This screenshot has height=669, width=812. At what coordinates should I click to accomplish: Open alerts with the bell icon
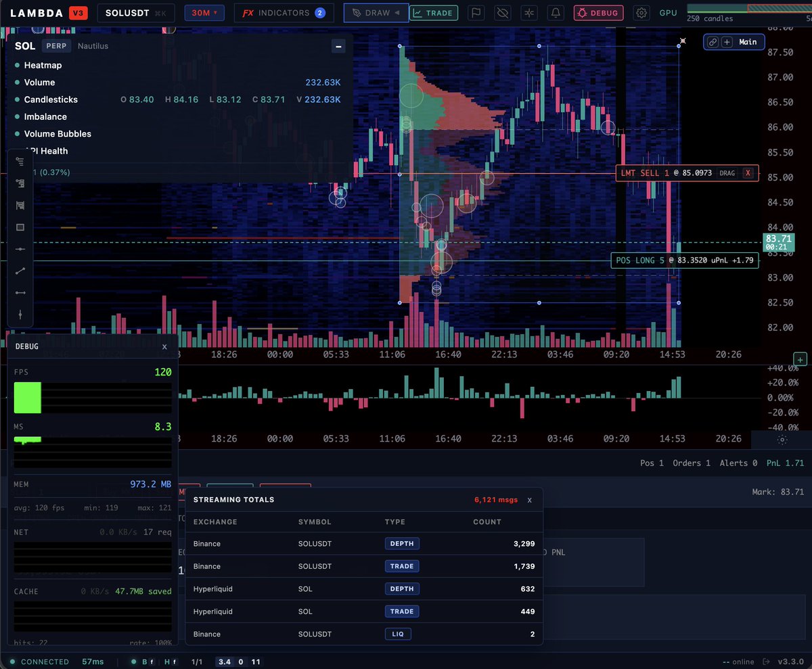[556, 13]
